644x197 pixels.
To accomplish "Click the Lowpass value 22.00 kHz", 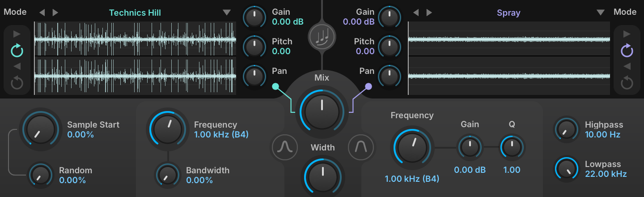I will point(606,174).
